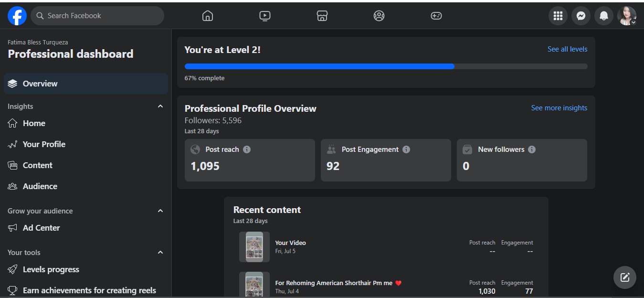Click the 'Thu, Jul 4' date
The height and width of the screenshot is (298, 644).
click(287, 291)
